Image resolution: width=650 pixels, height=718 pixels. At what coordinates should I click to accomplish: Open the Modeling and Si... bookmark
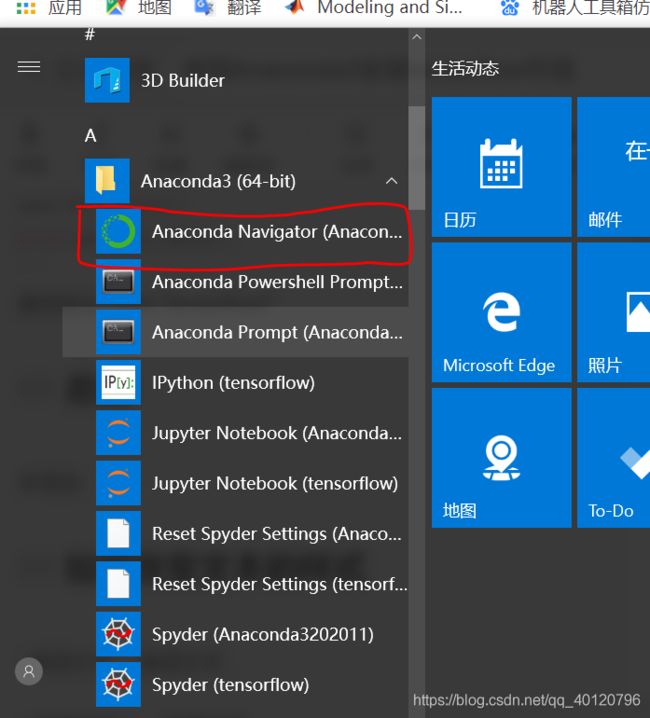click(x=373, y=7)
